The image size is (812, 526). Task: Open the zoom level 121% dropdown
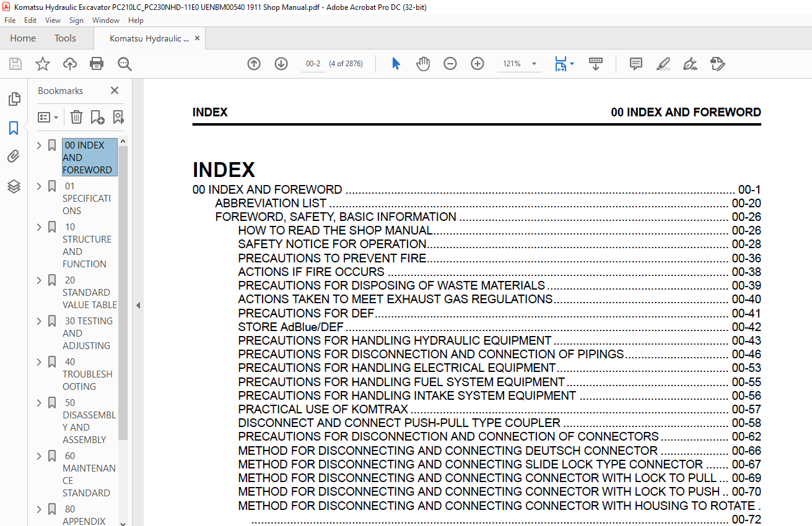[534, 64]
